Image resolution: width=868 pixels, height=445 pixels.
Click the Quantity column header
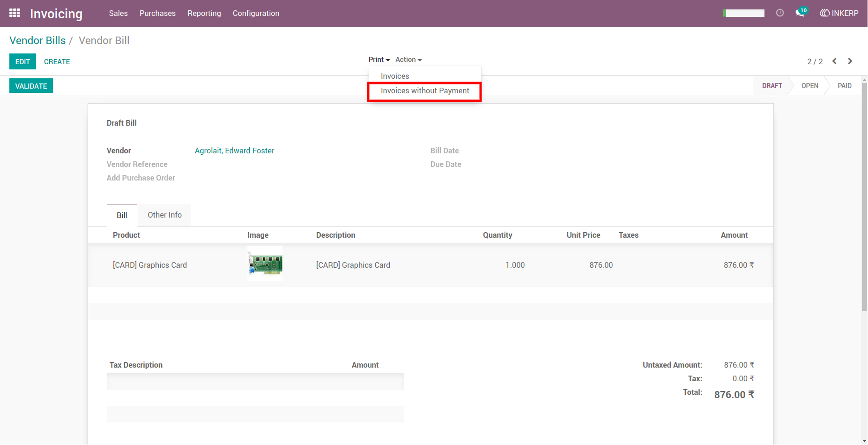click(x=497, y=235)
